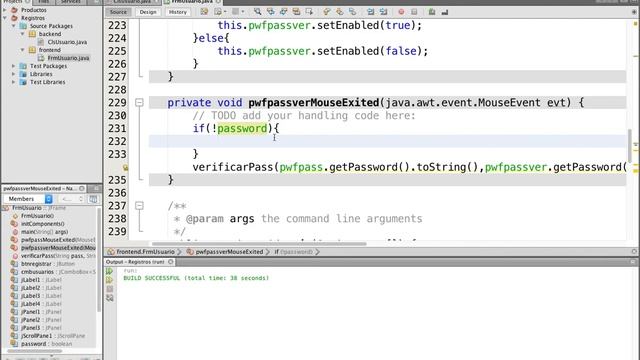The width and height of the screenshot is (640, 360).
Task: Click the package icon beside frontend.FrmUsuario breadcrumb
Action: point(111,252)
